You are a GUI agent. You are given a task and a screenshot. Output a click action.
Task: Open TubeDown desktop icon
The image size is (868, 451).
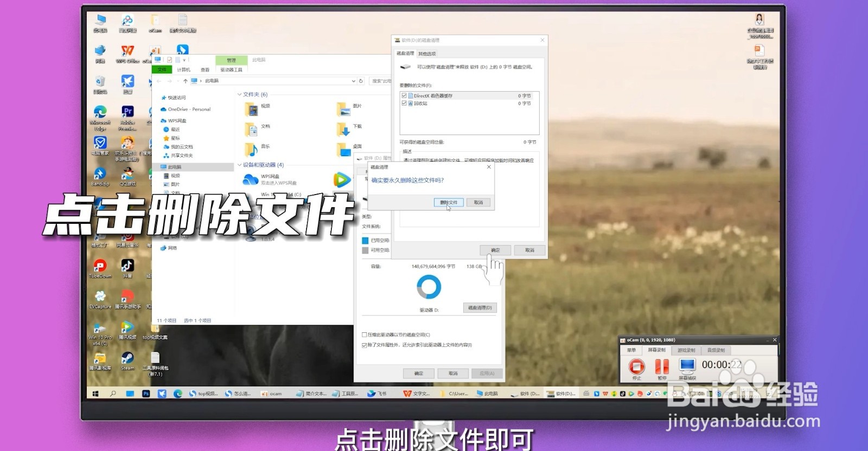click(x=100, y=268)
